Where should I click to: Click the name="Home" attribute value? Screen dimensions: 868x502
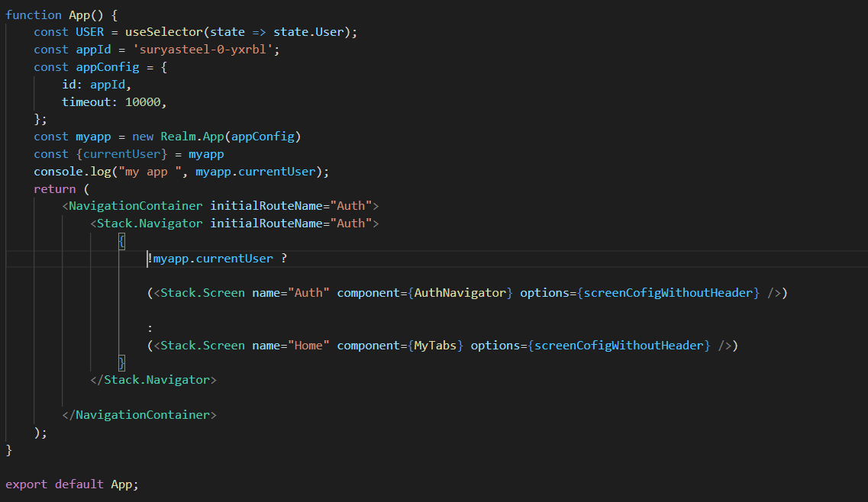pyautogui.click(x=308, y=346)
